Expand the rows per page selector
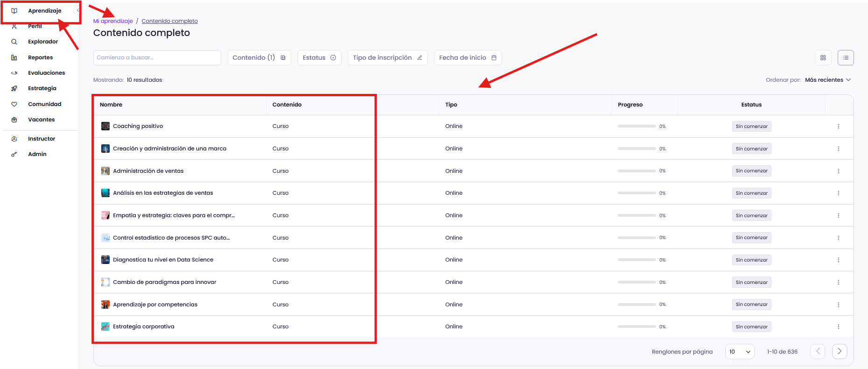Image resolution: width=868 pixels, height=369 pixels. [x=740, y=352]
